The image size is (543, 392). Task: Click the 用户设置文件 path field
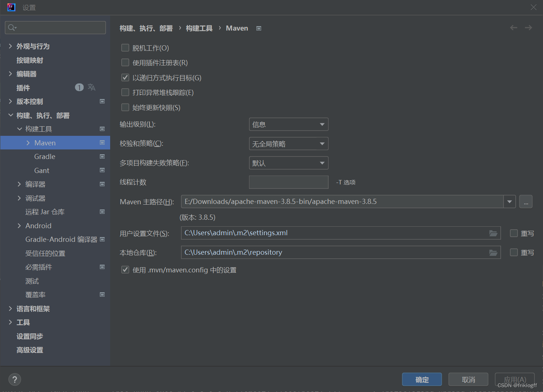(341, 233)
